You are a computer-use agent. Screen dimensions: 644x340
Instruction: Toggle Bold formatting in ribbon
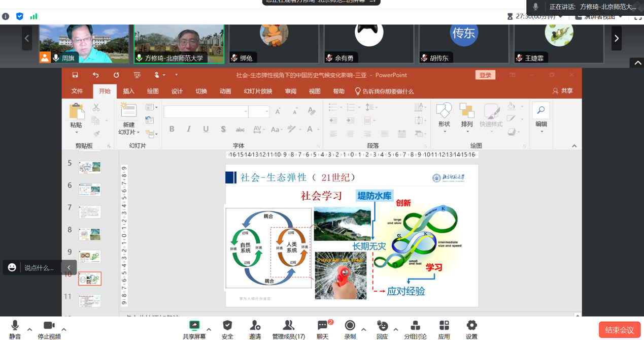click(x=172, y=129)
